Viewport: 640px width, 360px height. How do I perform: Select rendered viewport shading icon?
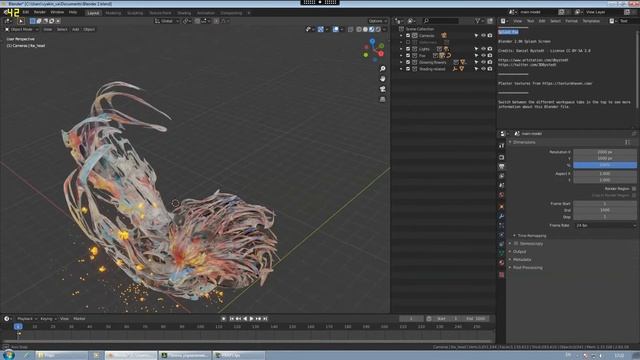pyautogui.click(x=378, y=29)
